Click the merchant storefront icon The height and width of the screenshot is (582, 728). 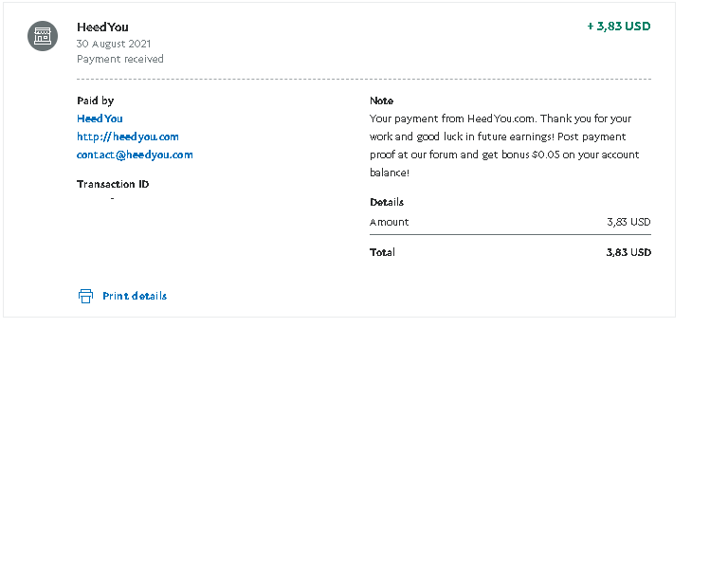point(43,36)
